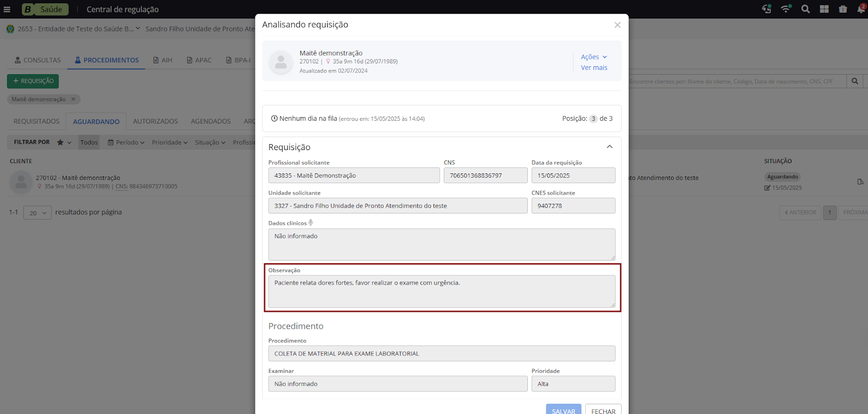Select the Aguardando tab
This screenshot has height=414, width=868.
pyautogui.click(x=96, y=121)
